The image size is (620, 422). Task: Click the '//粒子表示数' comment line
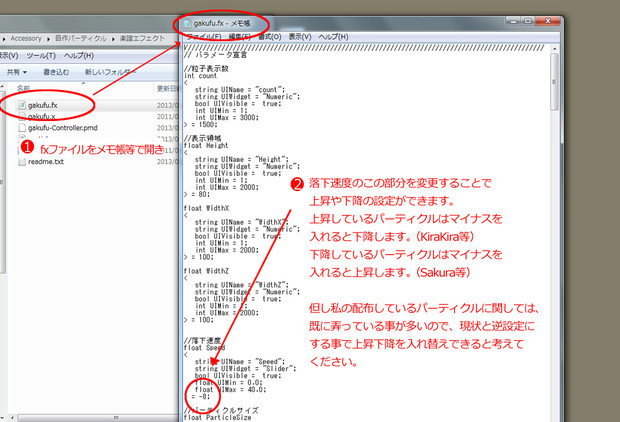206,69
